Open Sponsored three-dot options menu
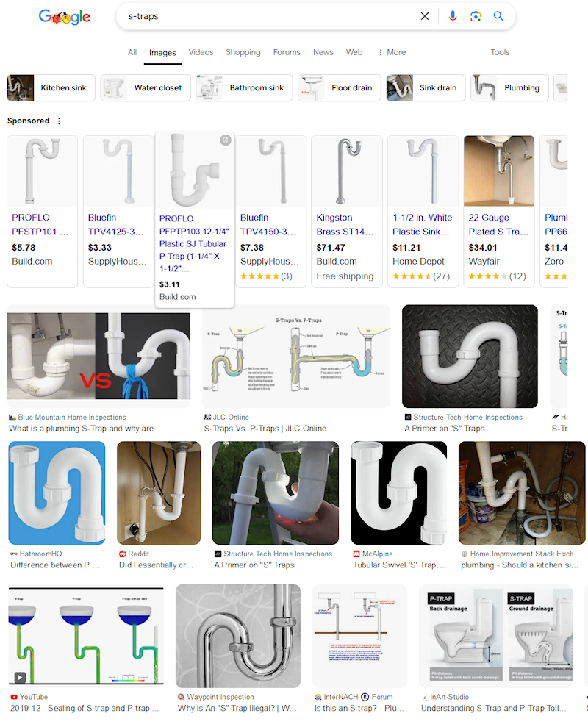Image resolution: width=588 pixels, height=727 pixels. 59,121
